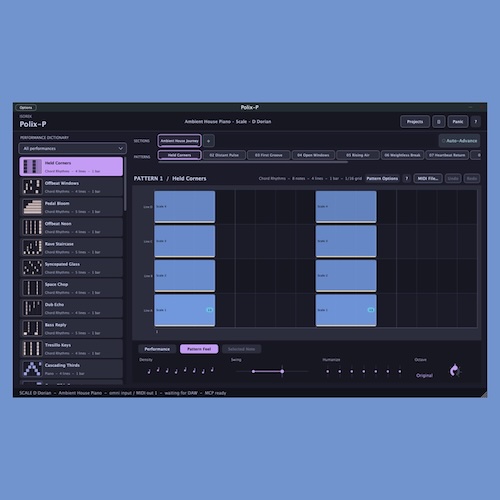Select the 05 Rising Air pattern
This screenshot has width=500, height=500.
(358, 155)
